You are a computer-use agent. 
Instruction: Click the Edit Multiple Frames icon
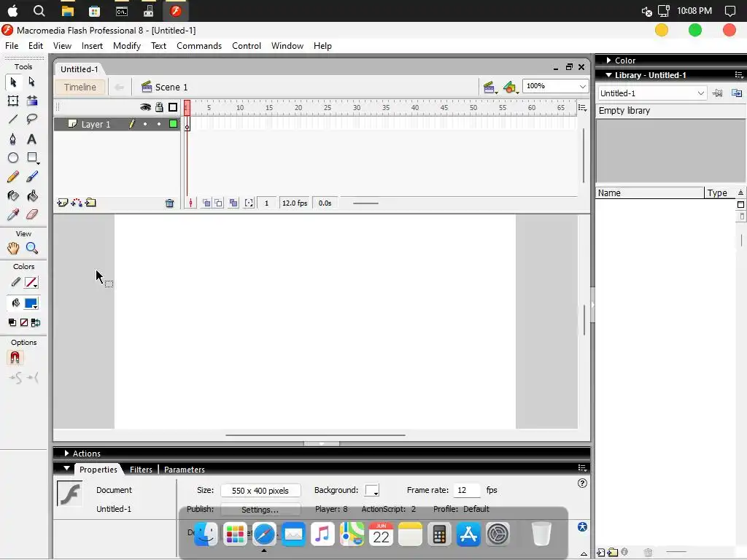click(233, 203)
